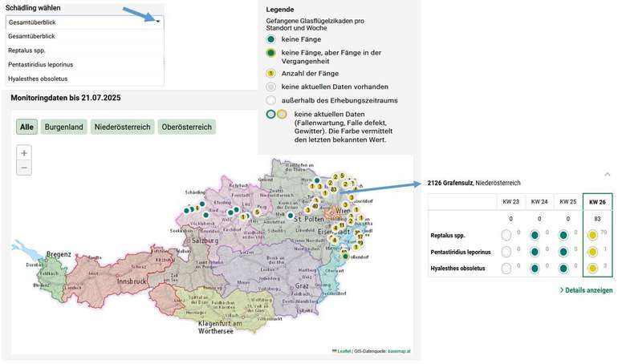Open the basemap.at data source link
This screenshot has height=364, width=618.
[x=398, y=351]
